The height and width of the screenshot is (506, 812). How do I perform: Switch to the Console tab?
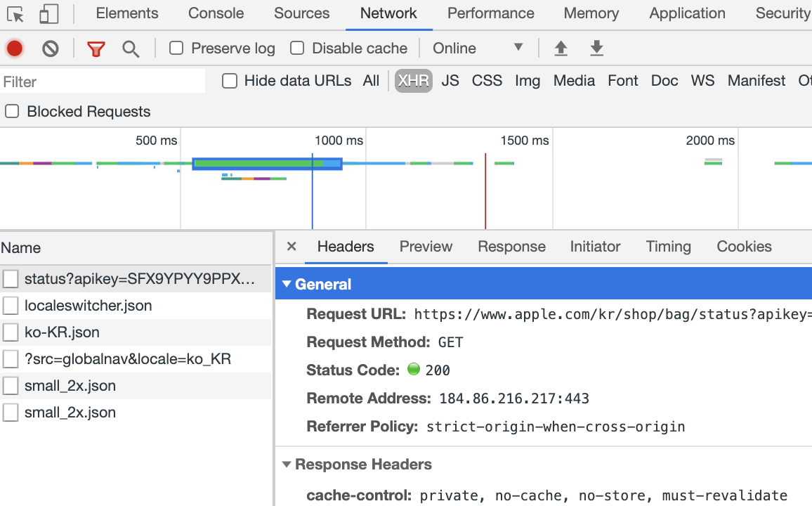pos(216,13)
